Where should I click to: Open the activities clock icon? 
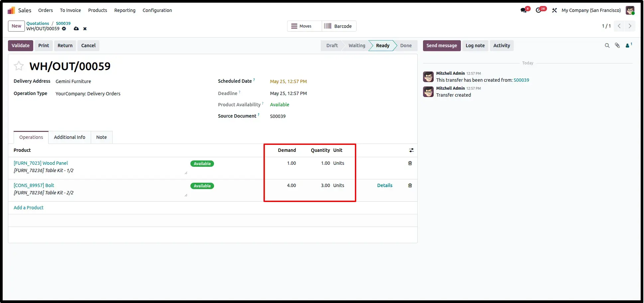tap(539, 10)
